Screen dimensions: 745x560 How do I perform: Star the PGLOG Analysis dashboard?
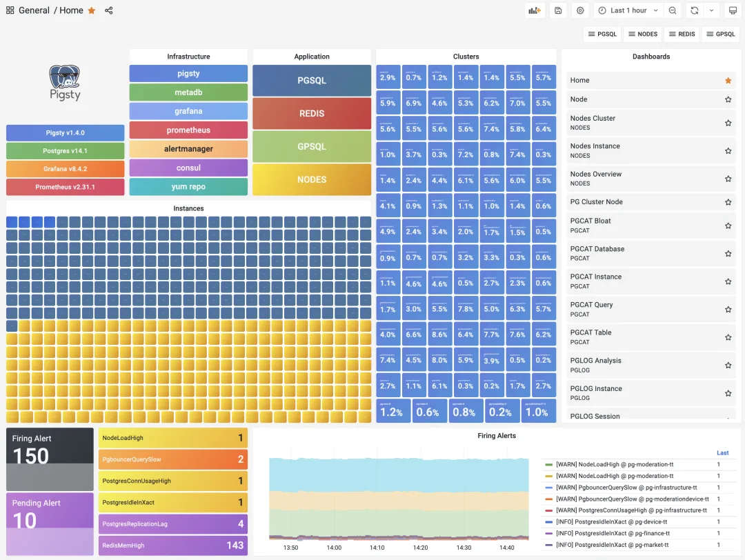pyautogui.click(x=728, y=366)
